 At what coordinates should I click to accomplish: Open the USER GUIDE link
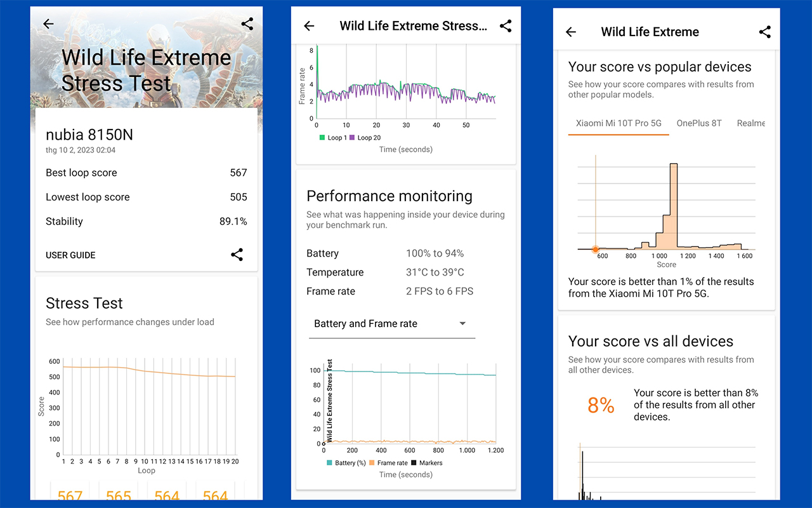point(70,255)
